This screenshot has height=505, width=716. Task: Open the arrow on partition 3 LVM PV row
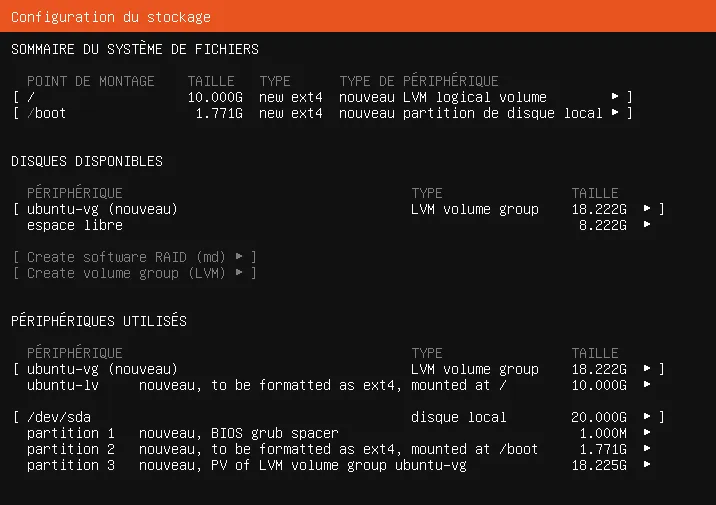tap(647, 464)
